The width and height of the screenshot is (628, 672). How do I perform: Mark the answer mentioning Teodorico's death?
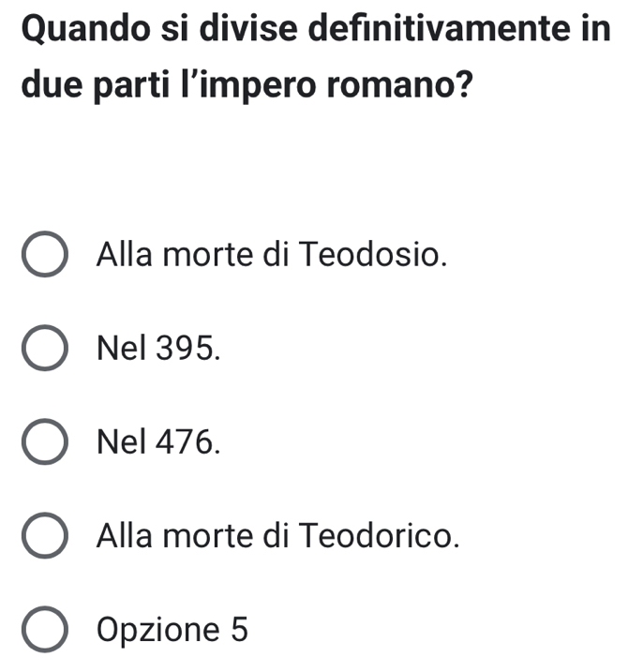click(45, 538)
